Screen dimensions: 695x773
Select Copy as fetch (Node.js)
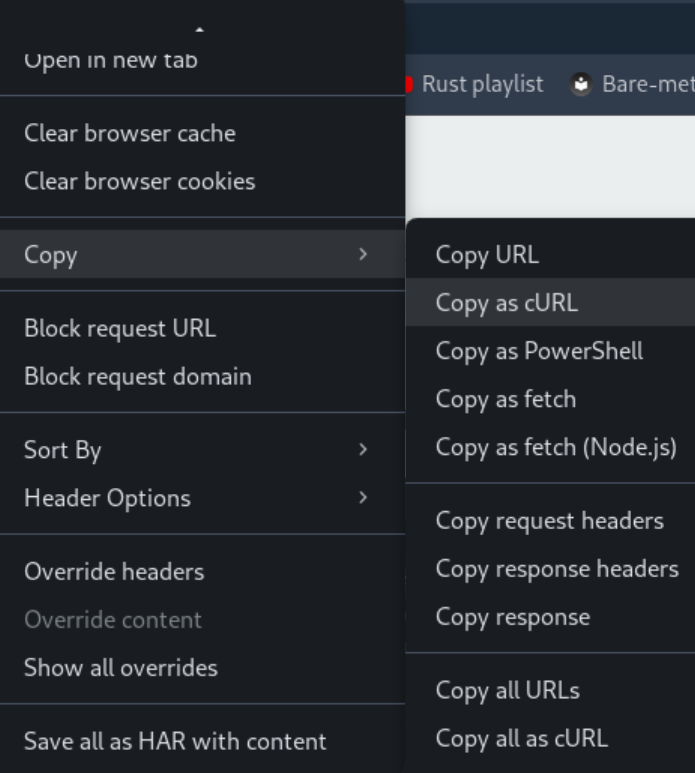tap(556, 447)
